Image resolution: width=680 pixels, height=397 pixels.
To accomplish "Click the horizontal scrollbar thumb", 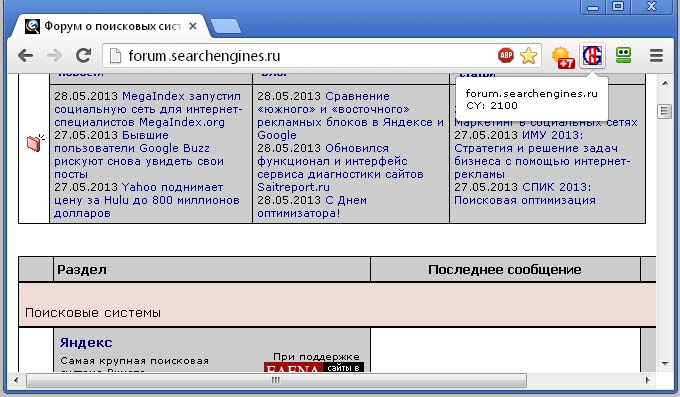I will coord(276,381).
